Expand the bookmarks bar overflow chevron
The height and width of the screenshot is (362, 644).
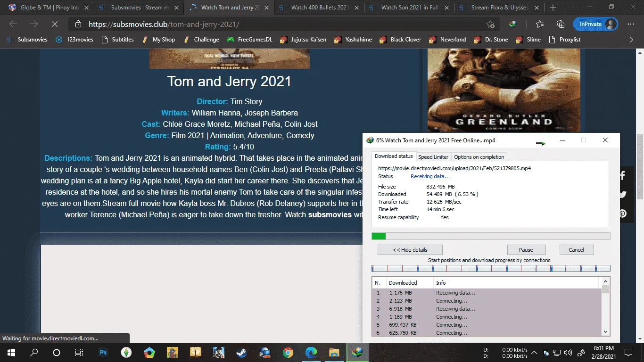click(632, 40)
